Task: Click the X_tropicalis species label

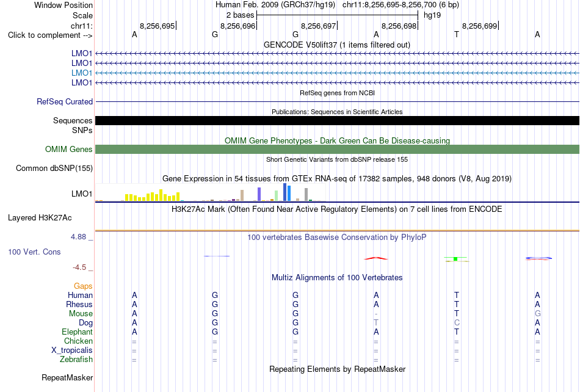Action: pos(72,350)
